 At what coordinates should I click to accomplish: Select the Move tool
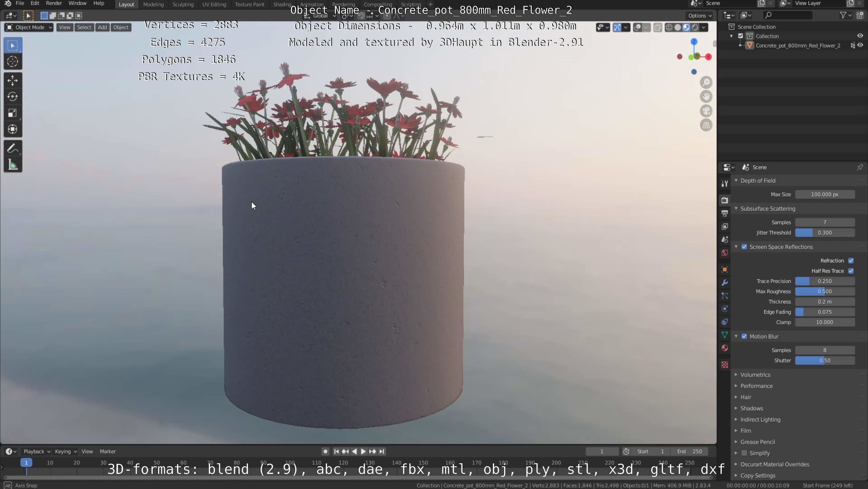[x=13, y=80]
